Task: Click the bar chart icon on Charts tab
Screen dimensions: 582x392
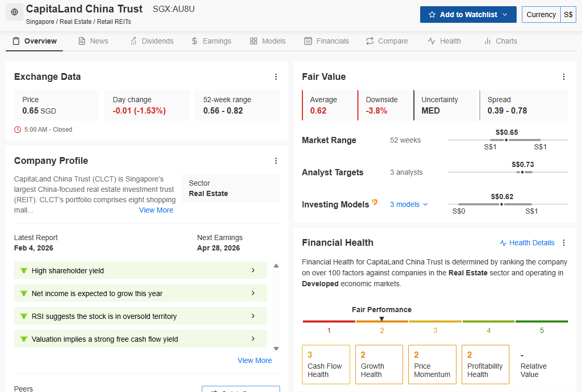Action: tap(488, 41)
